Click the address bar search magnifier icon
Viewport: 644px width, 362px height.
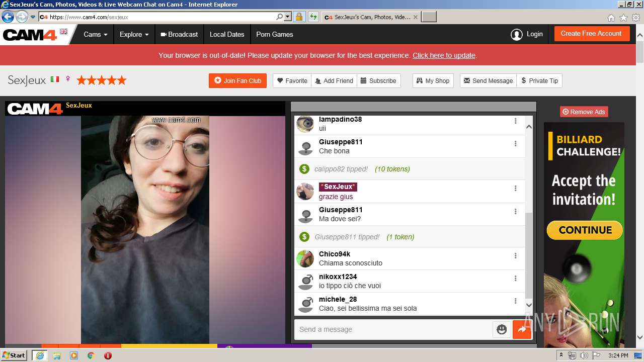(280, 17)
